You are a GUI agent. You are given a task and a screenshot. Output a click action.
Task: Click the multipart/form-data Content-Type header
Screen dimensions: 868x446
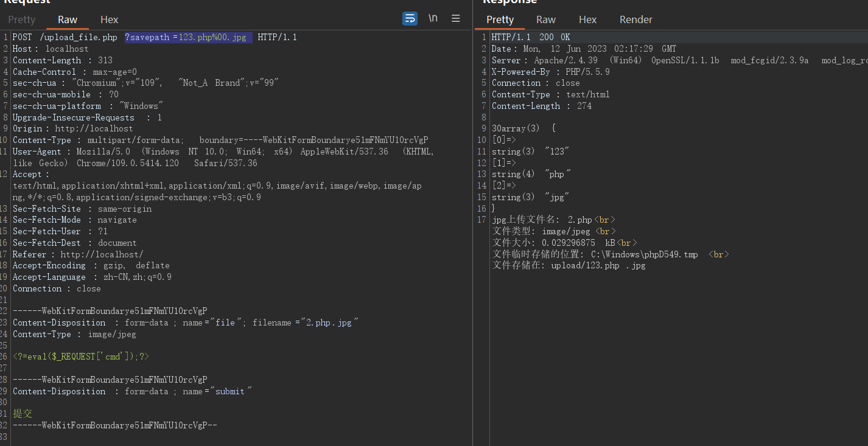click(x=220, y=140)
